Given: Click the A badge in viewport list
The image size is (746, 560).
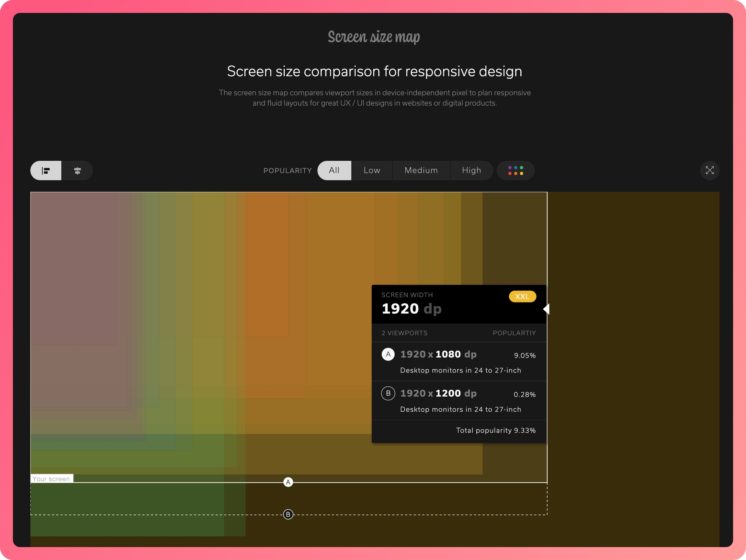Looking at the screenshot, I should (x=388, y=354).
